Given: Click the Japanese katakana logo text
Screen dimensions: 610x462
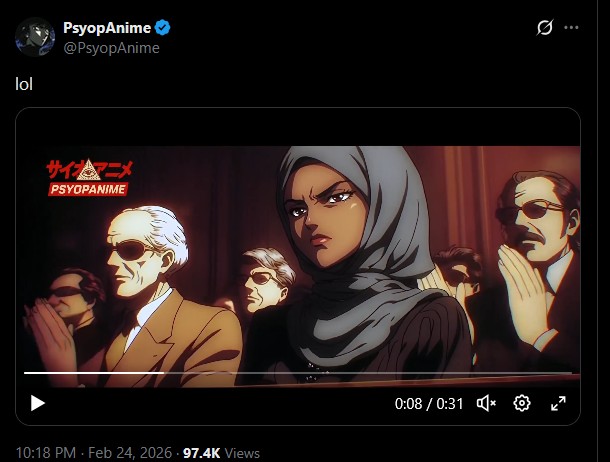Looking at the screenshot, I should 89,170.
